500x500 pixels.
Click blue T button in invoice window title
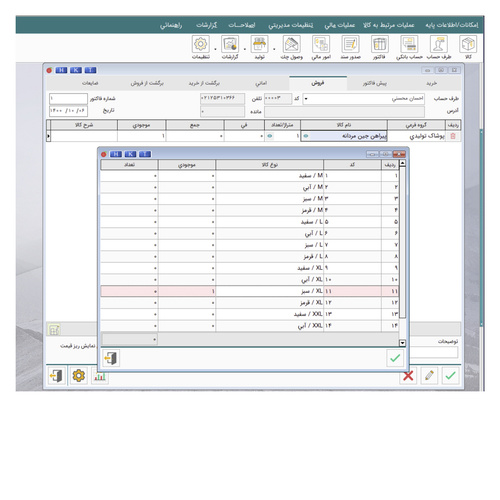(90, 70)
